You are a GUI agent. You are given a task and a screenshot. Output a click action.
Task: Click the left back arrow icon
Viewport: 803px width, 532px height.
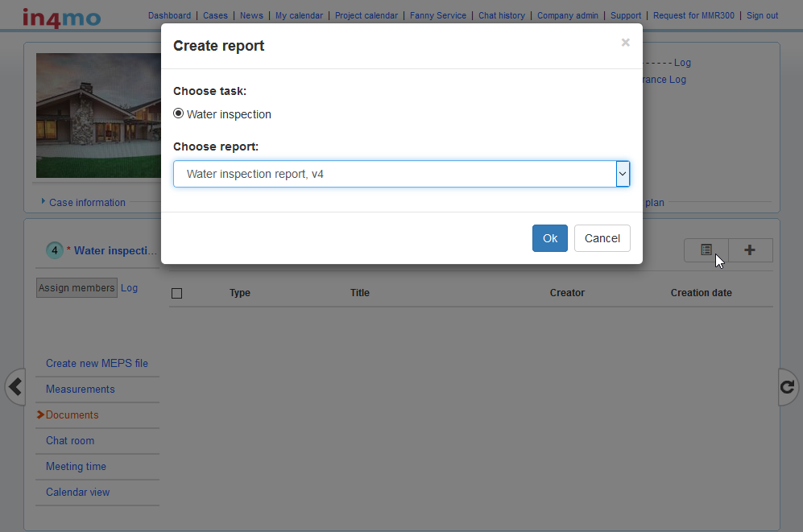(x=14, y=387)
